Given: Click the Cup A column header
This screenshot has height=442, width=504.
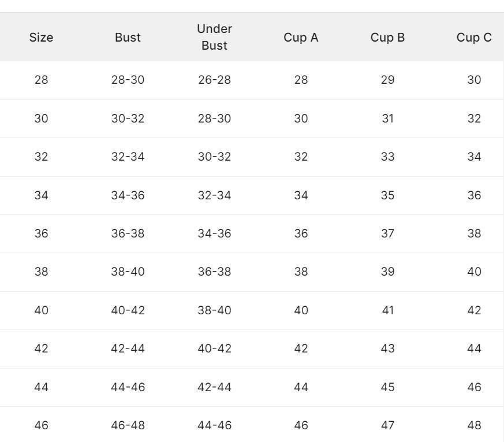Looking at the screenshot, I should [x=301, y=38].
